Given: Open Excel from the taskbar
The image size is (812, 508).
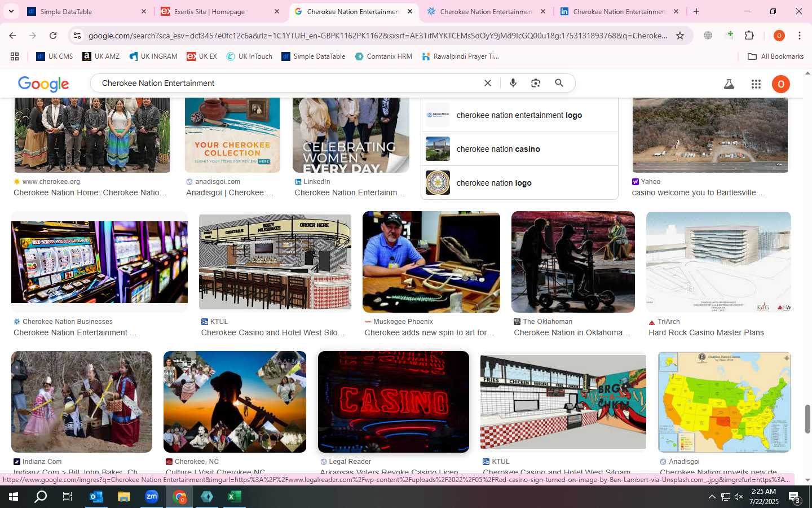Looking at the screenshot, I should tap(235, 497).
